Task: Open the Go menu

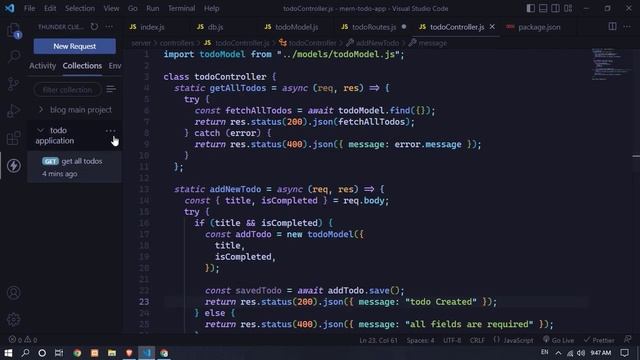Action: coord(132,8)
